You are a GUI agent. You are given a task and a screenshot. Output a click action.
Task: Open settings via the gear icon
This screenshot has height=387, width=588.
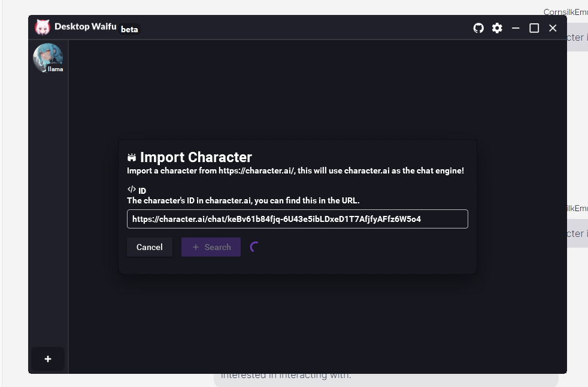coord(497,28)
